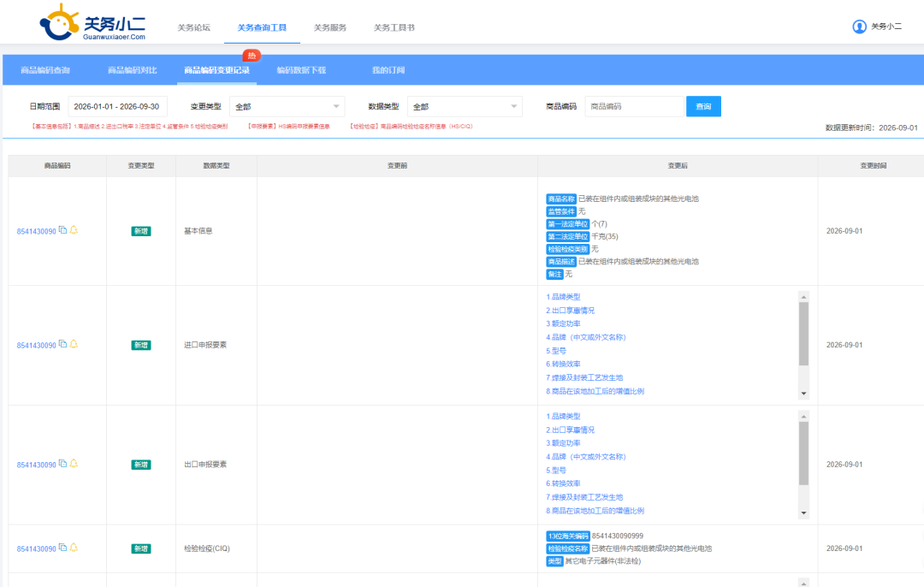Copy code in the 基本信息 row
Screen dimensions: 924x587
[63, 230]
